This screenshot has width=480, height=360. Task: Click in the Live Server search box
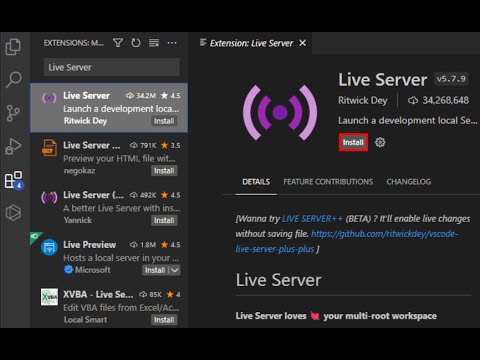[112, 67]
